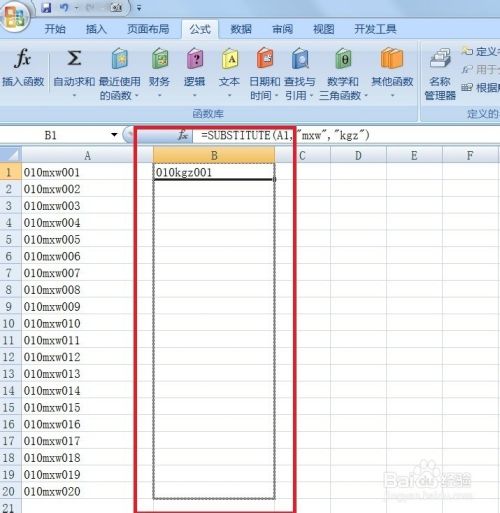Open the 其他函数 books icon
Viewport: 500px width, 513px height.
pyautogui.click(x=392, y=58)
